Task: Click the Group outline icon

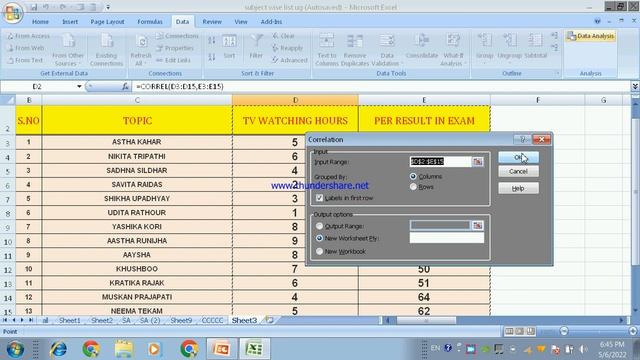Action: click(x=484, y=47)
